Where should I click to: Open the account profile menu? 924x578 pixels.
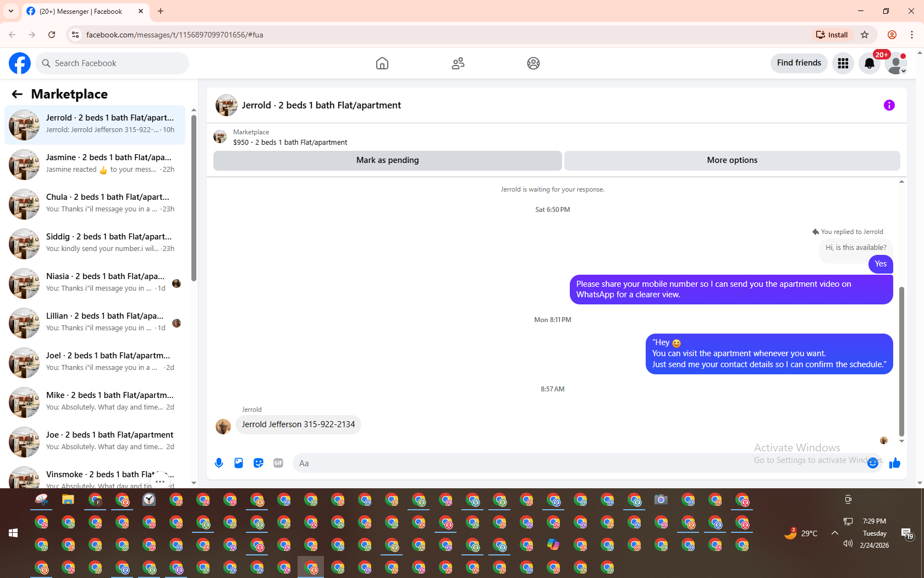point(896,63)
